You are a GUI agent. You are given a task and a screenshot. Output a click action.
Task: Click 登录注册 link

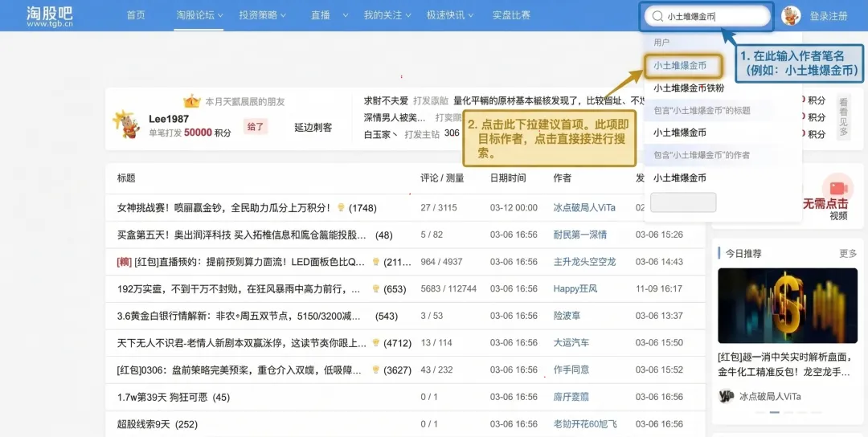(x=829, y=16)
